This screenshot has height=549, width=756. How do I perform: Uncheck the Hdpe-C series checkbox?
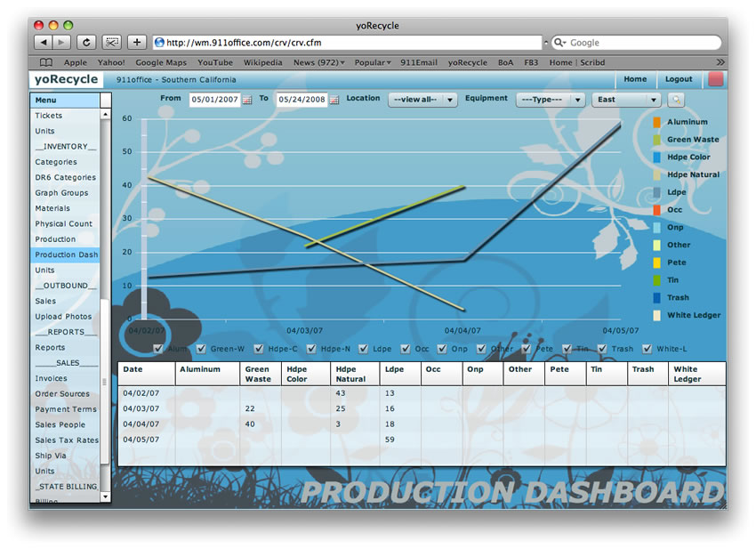pyautogui.click(x=259, y=348)
